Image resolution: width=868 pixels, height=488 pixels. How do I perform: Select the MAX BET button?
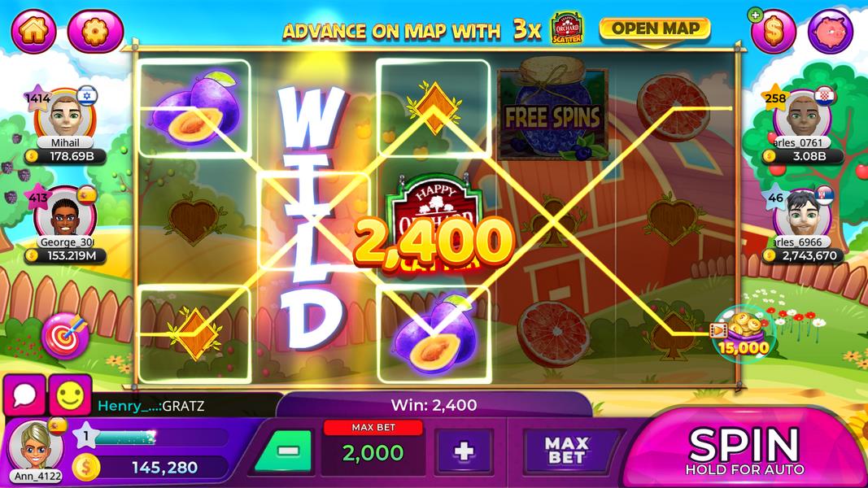pos(565,451)
